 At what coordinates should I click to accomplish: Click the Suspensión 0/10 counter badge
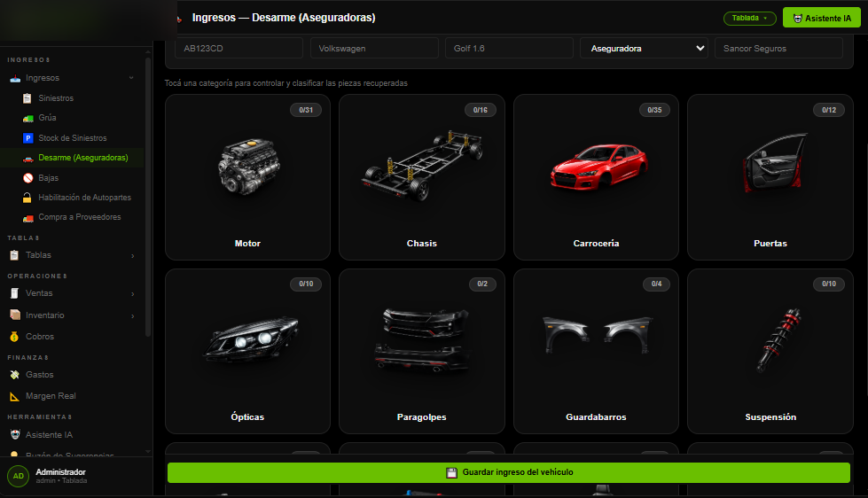pyautogui.click(x=829, y=284)
